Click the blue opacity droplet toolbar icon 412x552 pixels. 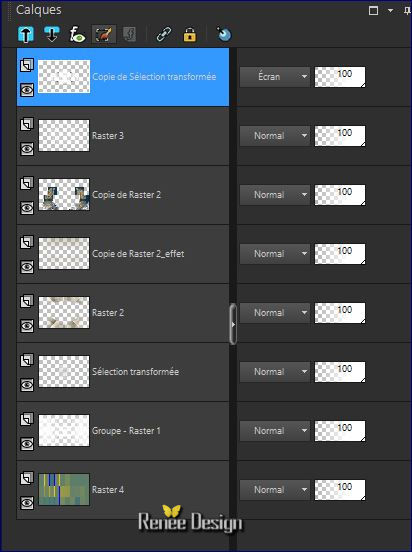click(x=224, y=34)
